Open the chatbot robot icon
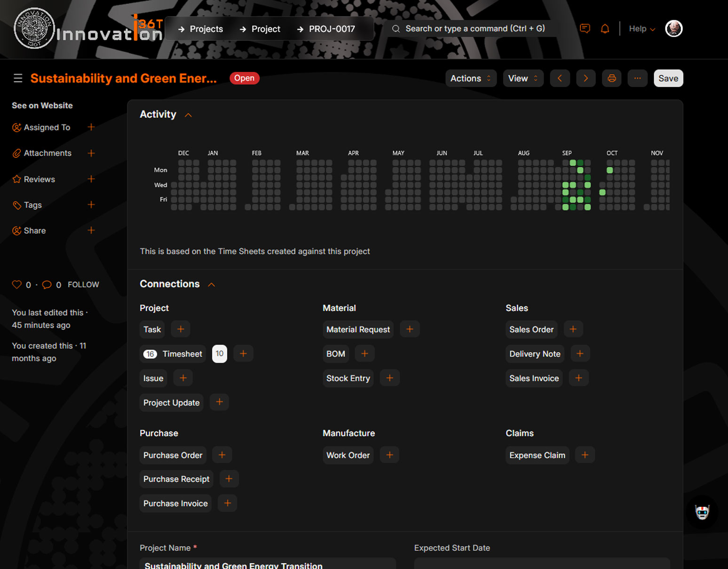This screenshot has height=569, width=728. [x=702, y=512]
